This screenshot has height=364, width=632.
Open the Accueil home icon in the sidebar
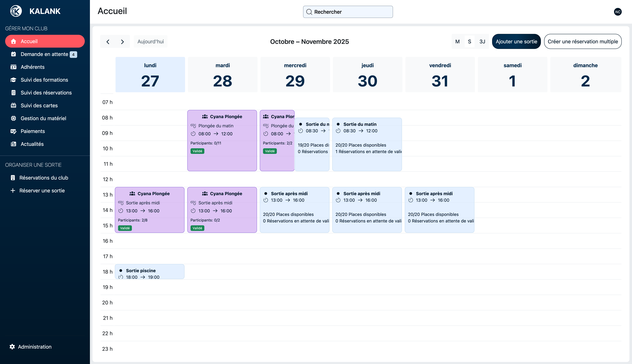click(x=13, y=41)
